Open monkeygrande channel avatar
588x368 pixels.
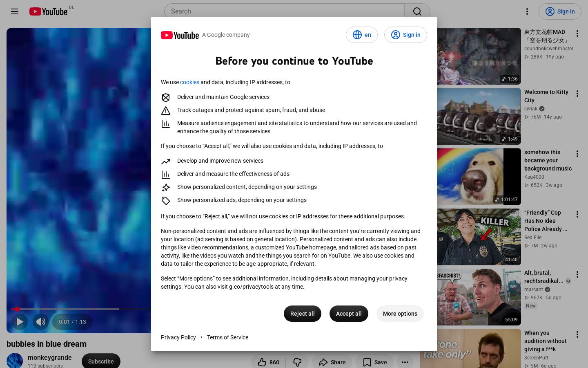click(15, 361)
